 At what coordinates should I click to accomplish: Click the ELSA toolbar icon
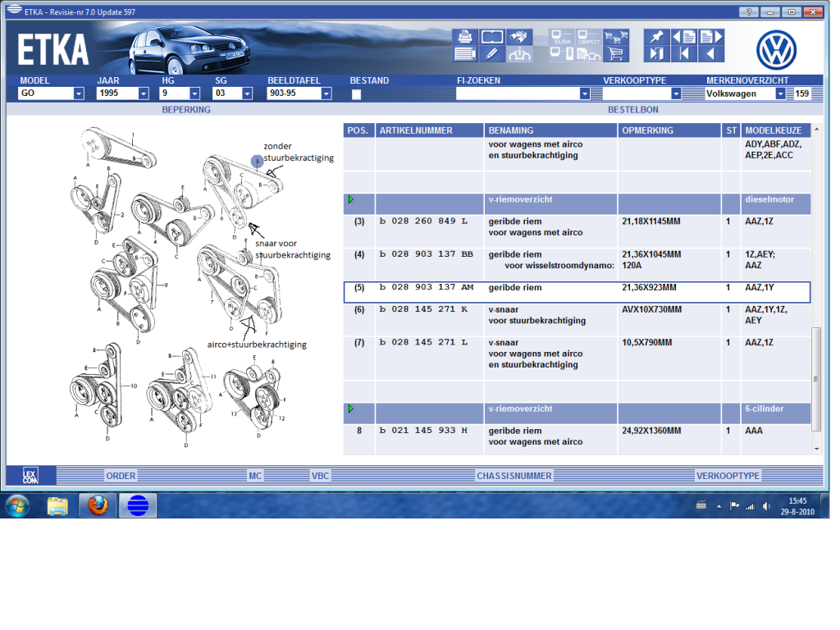click(x=561, y=37)
